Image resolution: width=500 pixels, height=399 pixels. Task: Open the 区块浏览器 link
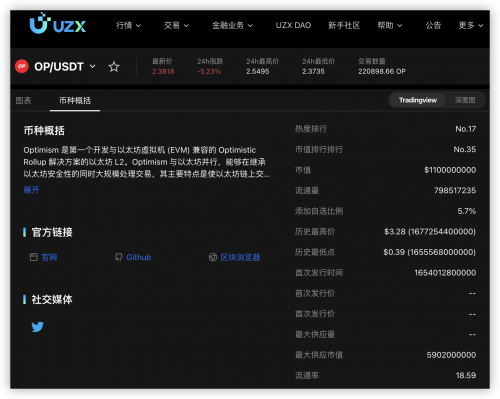(240, 257)
